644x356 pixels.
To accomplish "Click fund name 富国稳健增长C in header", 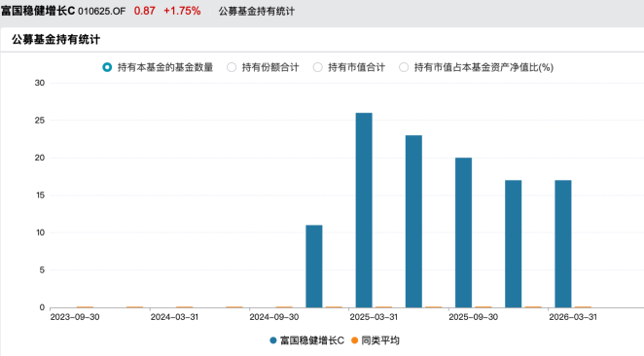I will (x=38, y=11).
